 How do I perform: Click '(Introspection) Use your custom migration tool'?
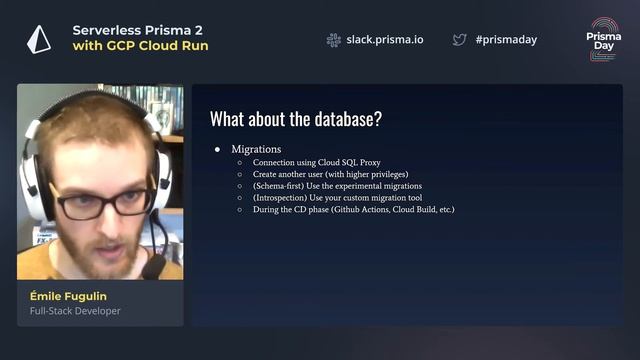click(338, 198)
